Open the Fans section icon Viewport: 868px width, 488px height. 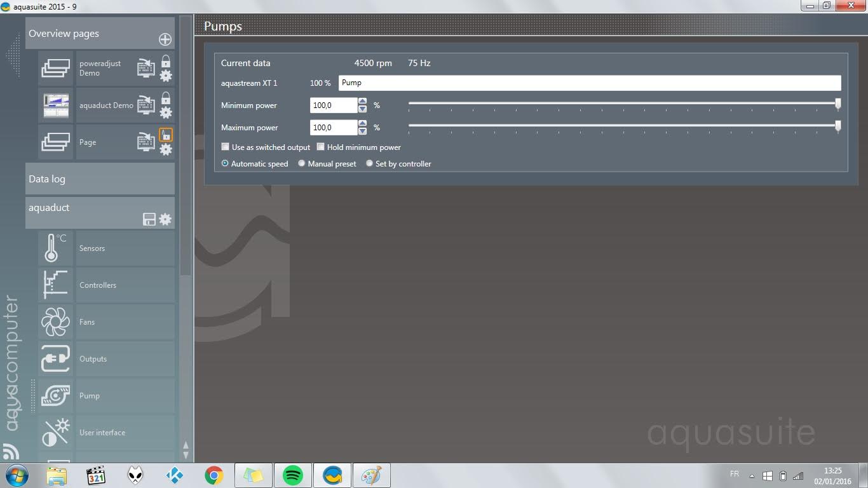tap(55, 322)
